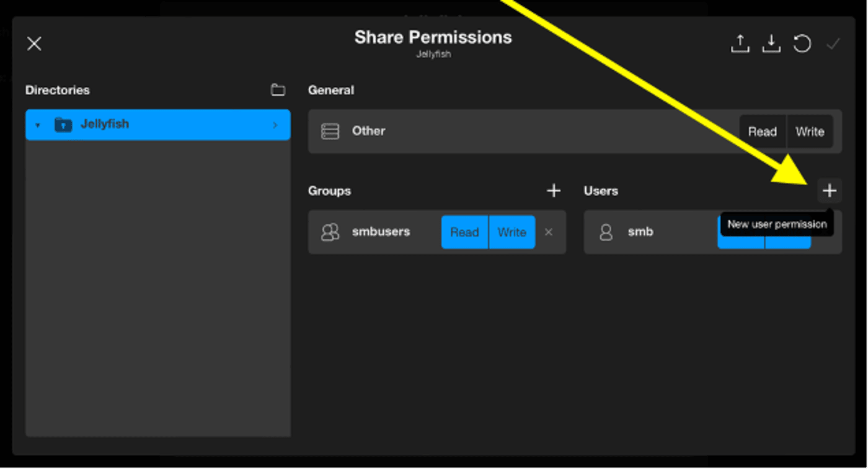The height and width of the screenshot is (469, 868).
Task: Remove the smbusers group permission
Action: pyautogui.click(x=549, y=232)
